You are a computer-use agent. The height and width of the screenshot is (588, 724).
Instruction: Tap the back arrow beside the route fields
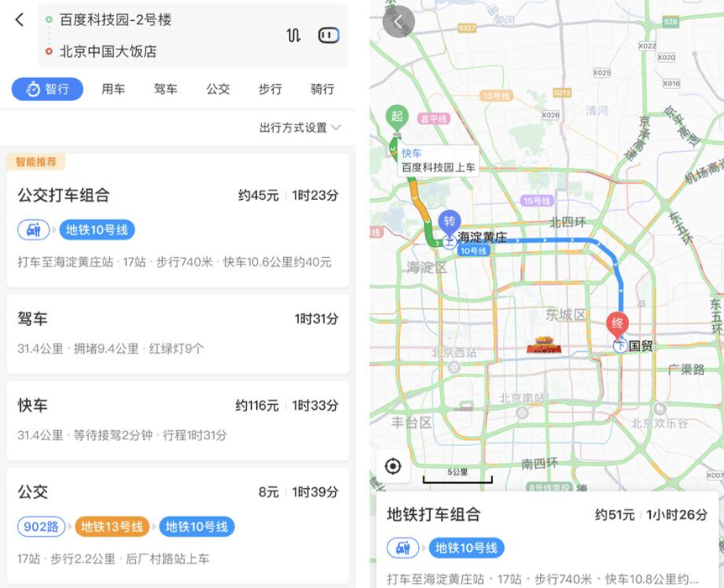click(x=19, y=20)
